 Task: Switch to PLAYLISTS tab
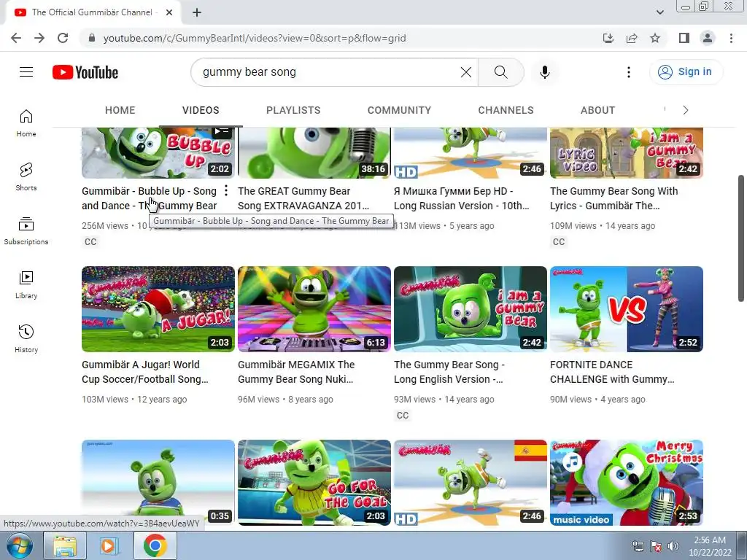click(293, 110)
